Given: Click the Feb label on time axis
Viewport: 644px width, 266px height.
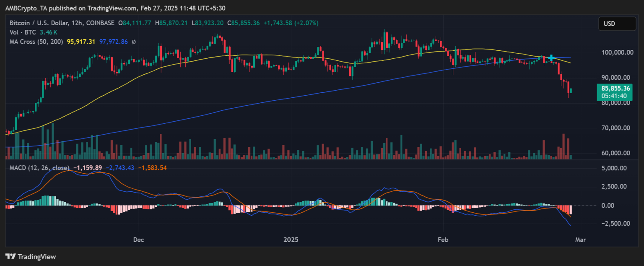Looking at the screenshot, I should point(443,240).
